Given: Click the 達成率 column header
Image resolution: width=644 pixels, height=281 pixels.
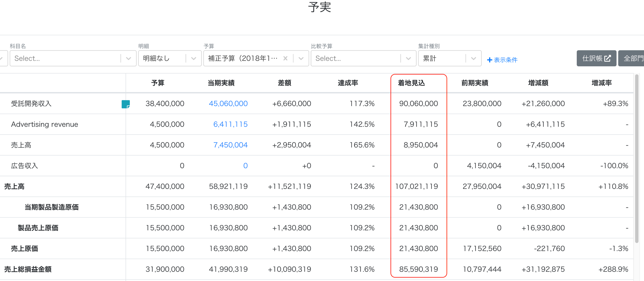Looking at the screenshot, I should click(x=348, y=83).
